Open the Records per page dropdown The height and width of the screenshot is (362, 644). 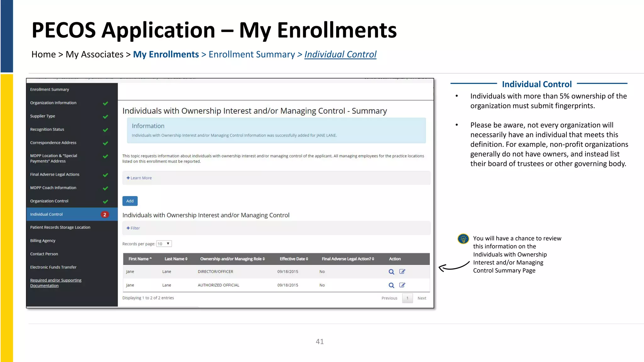[164, 244]
